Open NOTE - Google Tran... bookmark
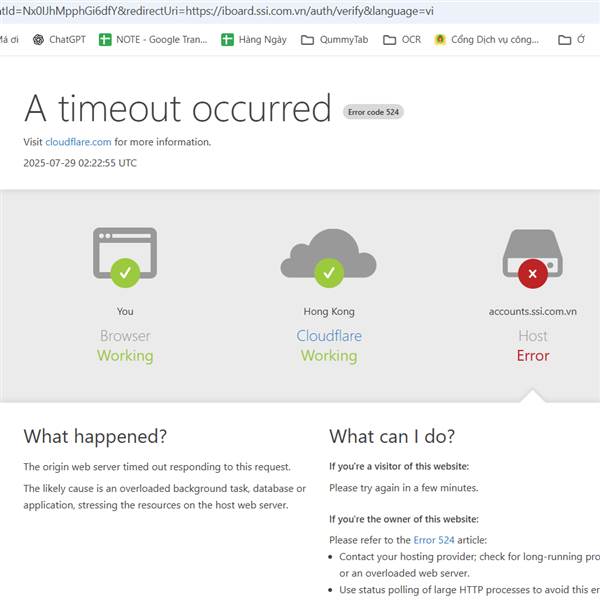Image resolution: width=600 pixels, height=600 pixels. click(x=153, y=39)
